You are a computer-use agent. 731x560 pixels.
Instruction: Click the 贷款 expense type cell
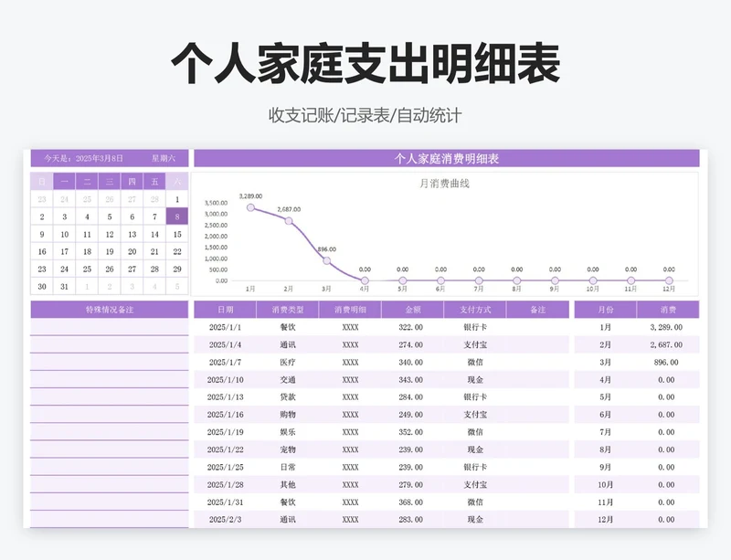coord(288,397)
